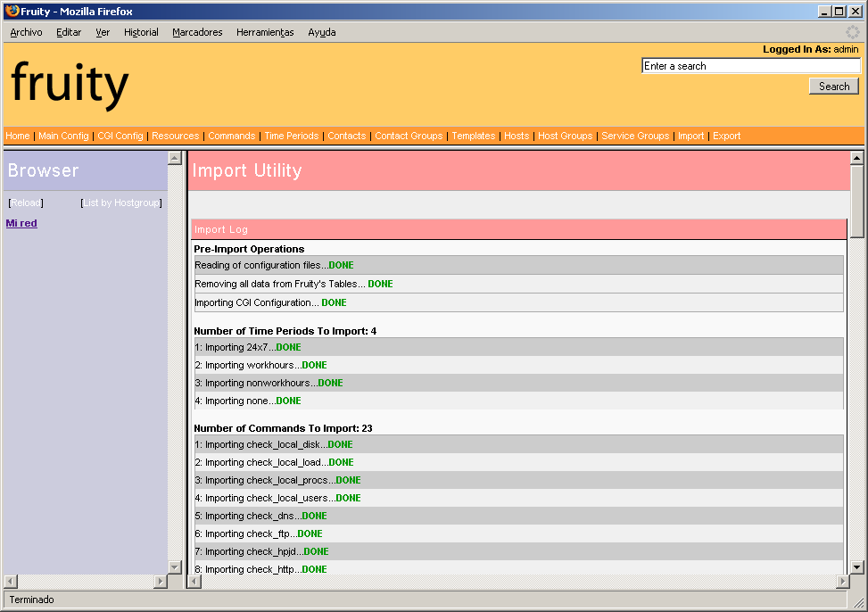Click the window resize grip corner

(858, 602)
